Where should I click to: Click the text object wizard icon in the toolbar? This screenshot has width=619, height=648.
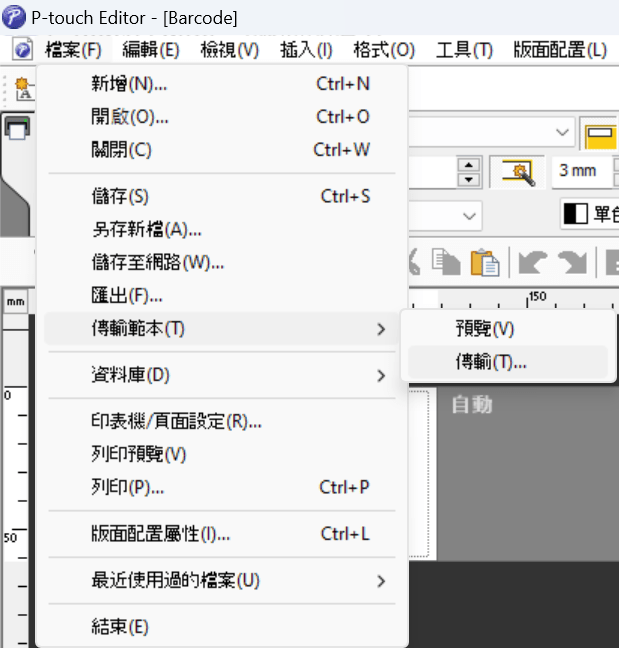23,88
